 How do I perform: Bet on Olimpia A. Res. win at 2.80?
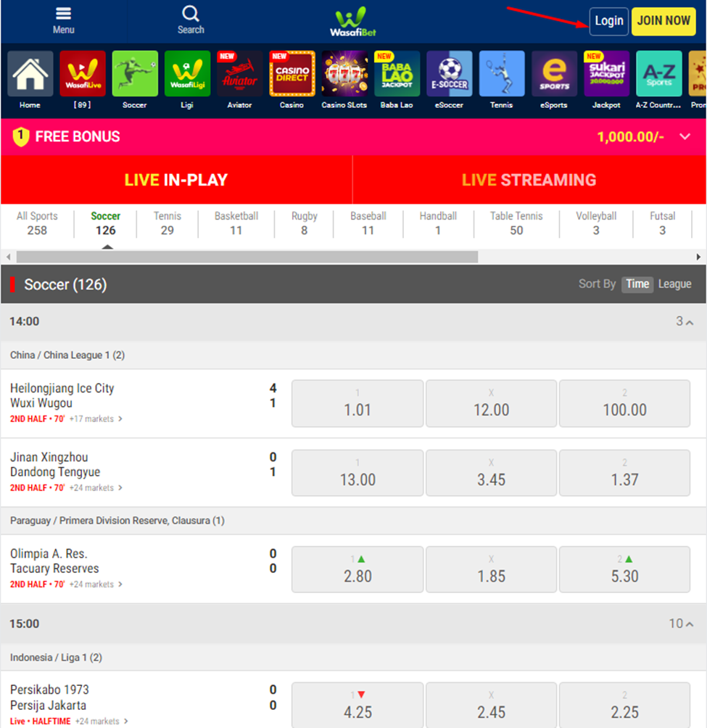pos(357,569)
